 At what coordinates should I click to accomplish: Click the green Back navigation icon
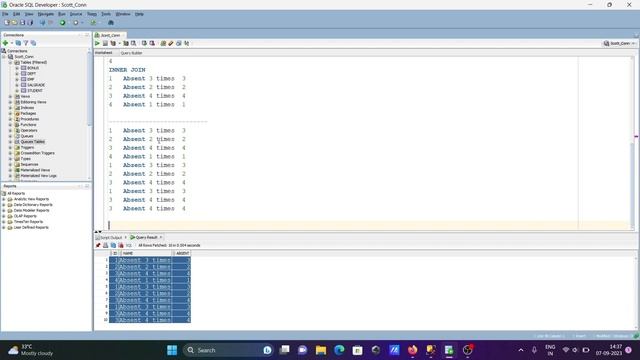click(x=62, y=23)
